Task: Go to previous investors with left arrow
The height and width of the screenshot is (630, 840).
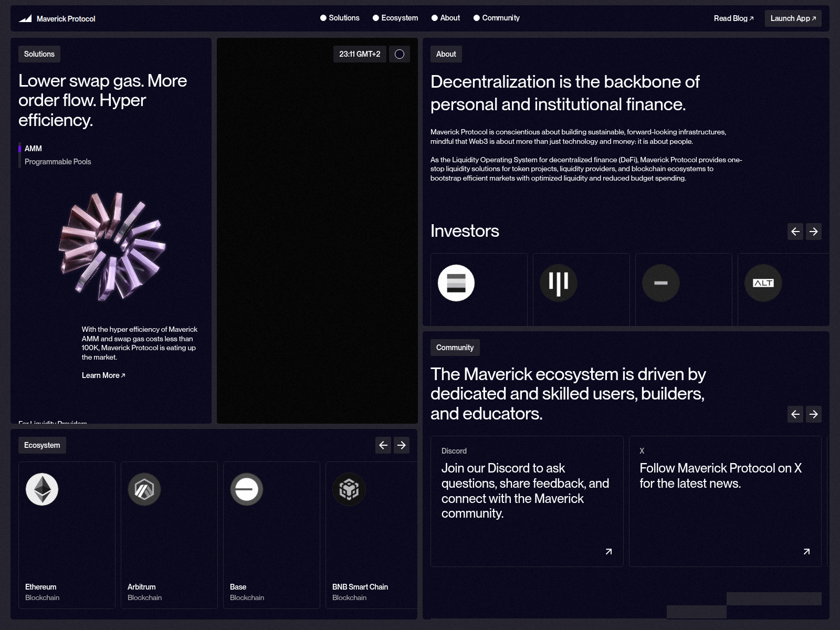Action: tap(795, 232)
